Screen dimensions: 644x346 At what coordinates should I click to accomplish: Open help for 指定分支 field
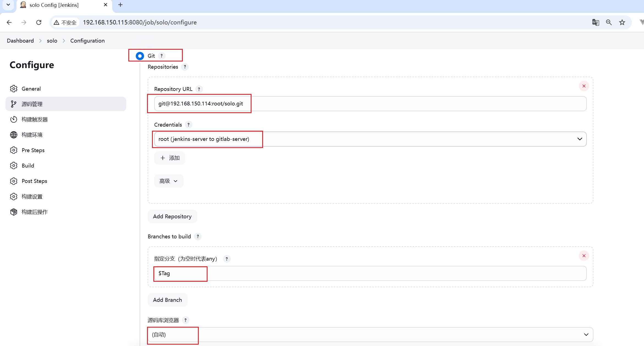pos(227,259)
